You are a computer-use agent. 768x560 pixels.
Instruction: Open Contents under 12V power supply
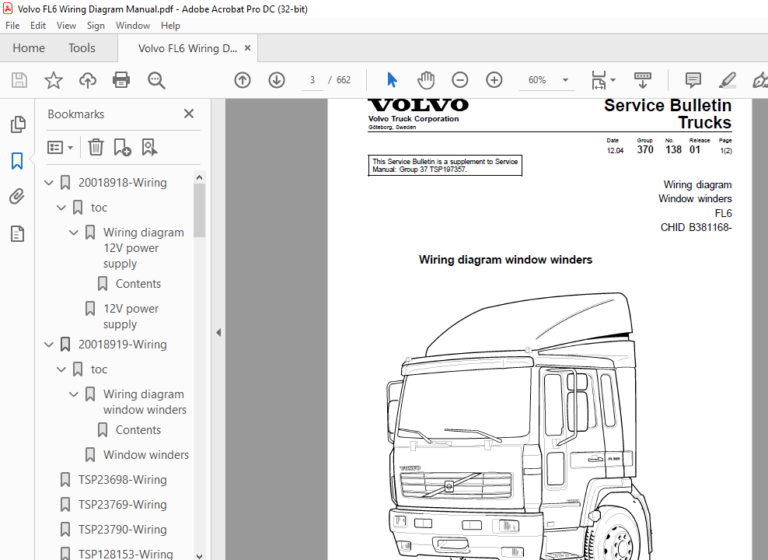click(138, 284)
